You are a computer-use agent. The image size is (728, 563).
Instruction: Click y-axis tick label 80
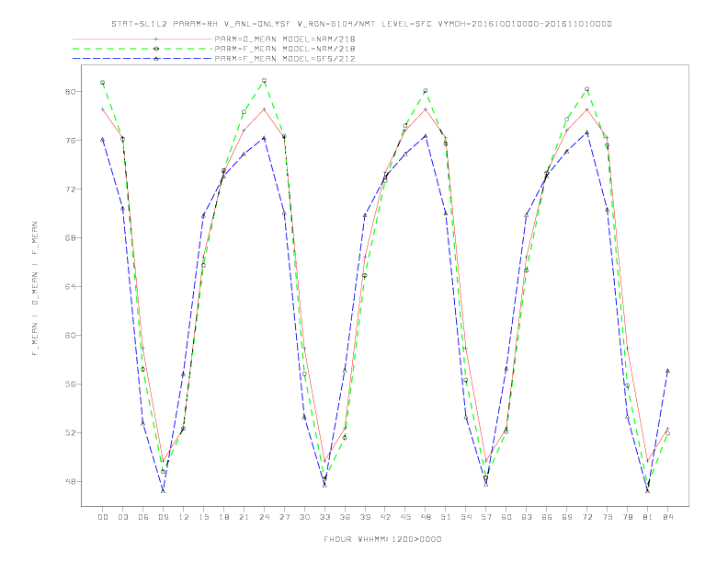70,91
